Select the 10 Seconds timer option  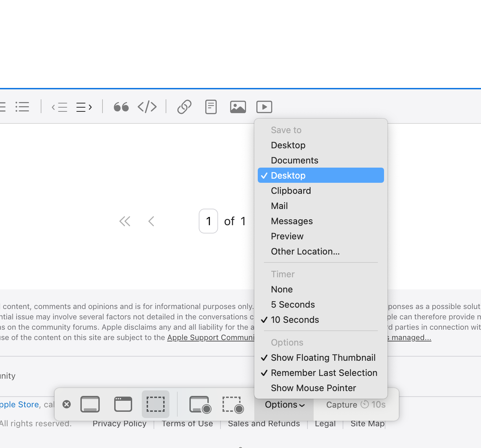tap(321, 319)
